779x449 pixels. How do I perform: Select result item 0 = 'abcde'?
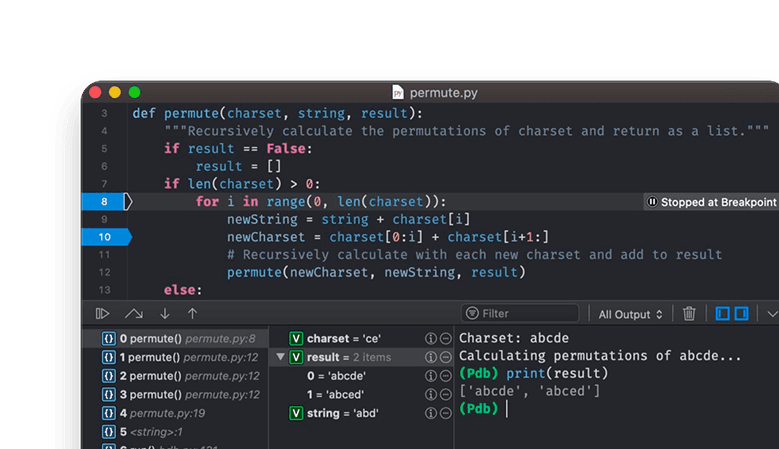coord(362,376)
